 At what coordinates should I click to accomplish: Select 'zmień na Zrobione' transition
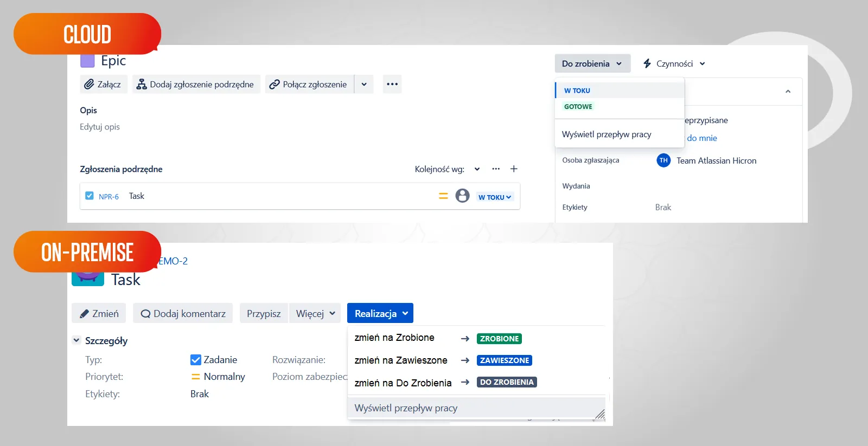[394, 338]
